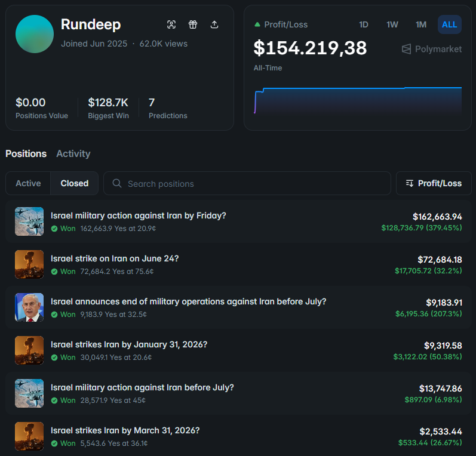
Task: Select the 1W profit range
Action: [x=392, y=24]
